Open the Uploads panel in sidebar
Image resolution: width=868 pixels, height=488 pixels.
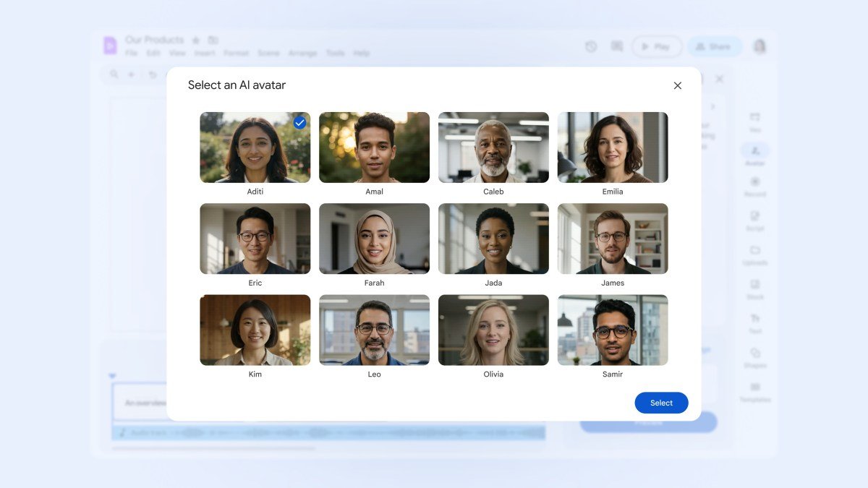coord(755,254)
